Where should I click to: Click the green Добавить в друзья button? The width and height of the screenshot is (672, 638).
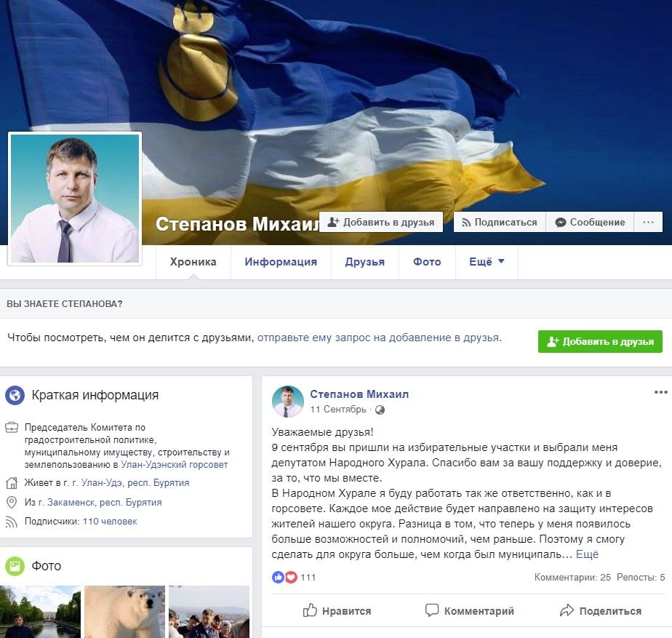click(x=600, y=342)
